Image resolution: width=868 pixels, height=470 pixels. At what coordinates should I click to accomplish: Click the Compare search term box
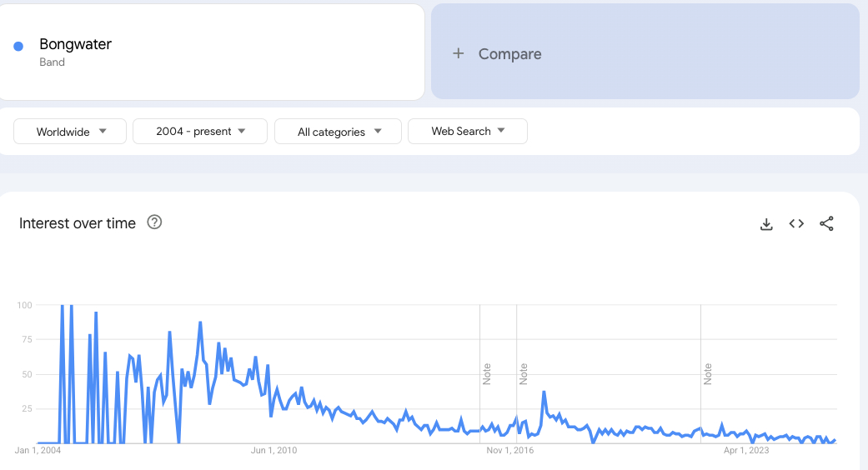coord(645,53)
